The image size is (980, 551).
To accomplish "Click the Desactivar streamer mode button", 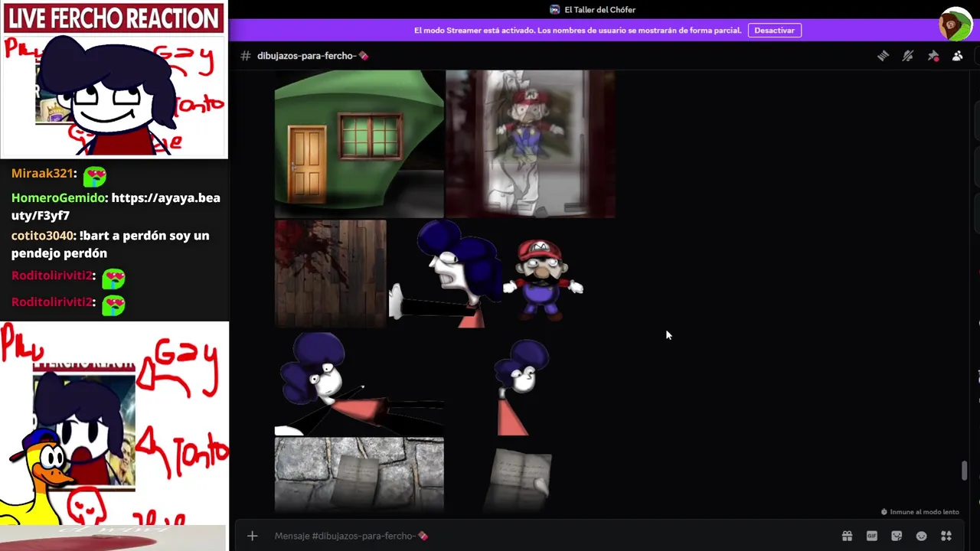I will [x=774, y=30].
